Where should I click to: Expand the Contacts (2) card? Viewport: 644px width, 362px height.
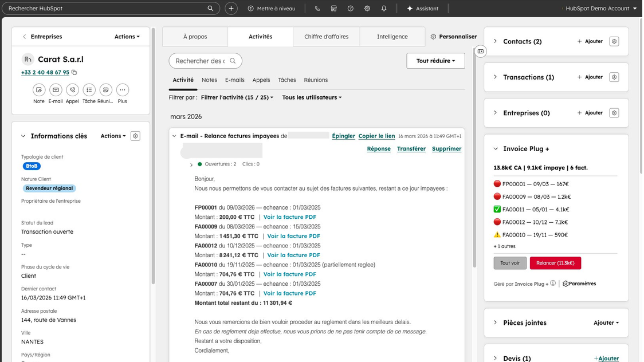[496, 41]
